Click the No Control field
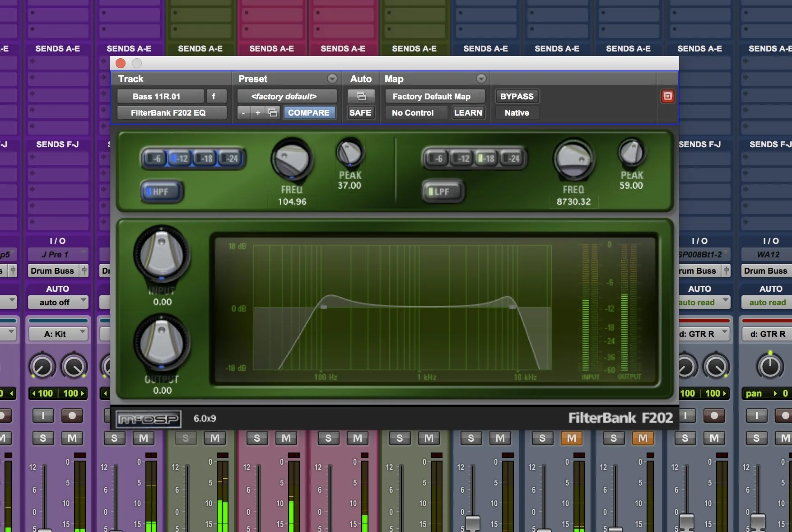 coord(416,112)
